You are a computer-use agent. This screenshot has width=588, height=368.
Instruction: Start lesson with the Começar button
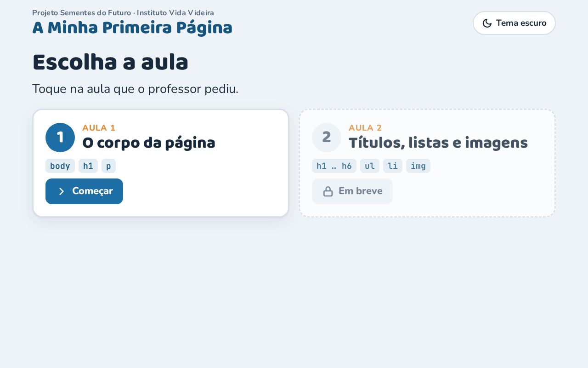84,191
